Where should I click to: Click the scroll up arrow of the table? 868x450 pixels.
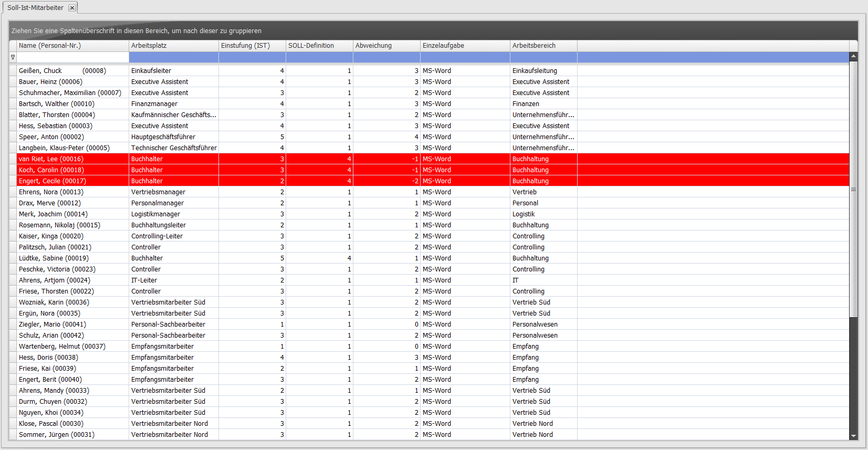[853, 56]
